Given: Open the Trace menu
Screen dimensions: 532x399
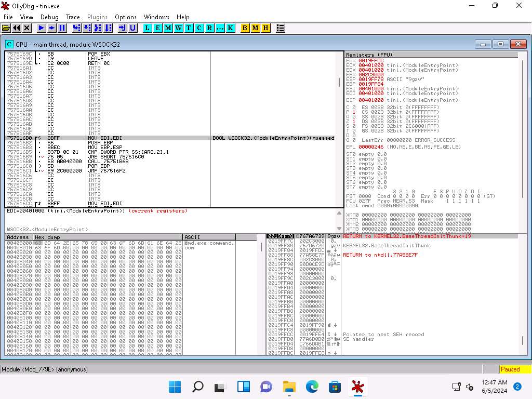Looking at the screenshot, I should point(73,17).
